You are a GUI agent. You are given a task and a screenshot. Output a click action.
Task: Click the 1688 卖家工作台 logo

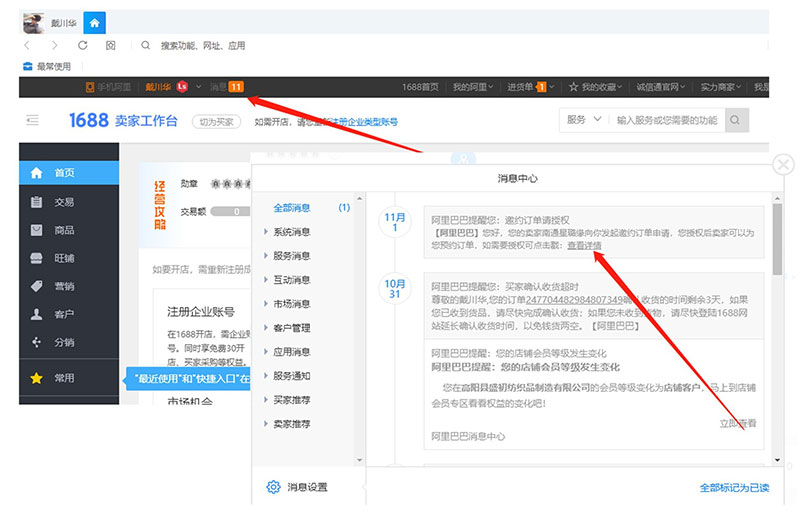tap(123, 120)
